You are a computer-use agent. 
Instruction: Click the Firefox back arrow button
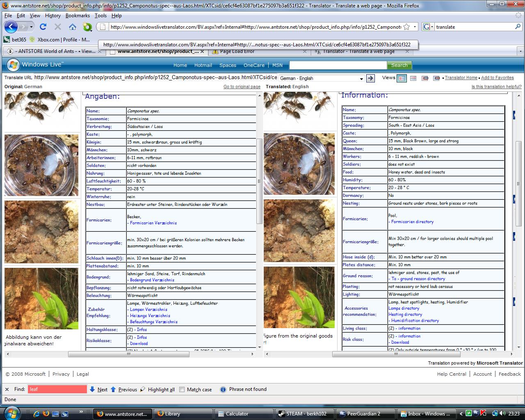(x=11, y=27)
